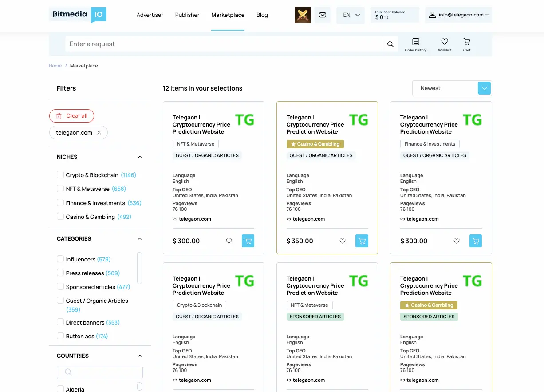544x392 pixels.
Task: Click the Enter a request search field
Action: [224, 44]
